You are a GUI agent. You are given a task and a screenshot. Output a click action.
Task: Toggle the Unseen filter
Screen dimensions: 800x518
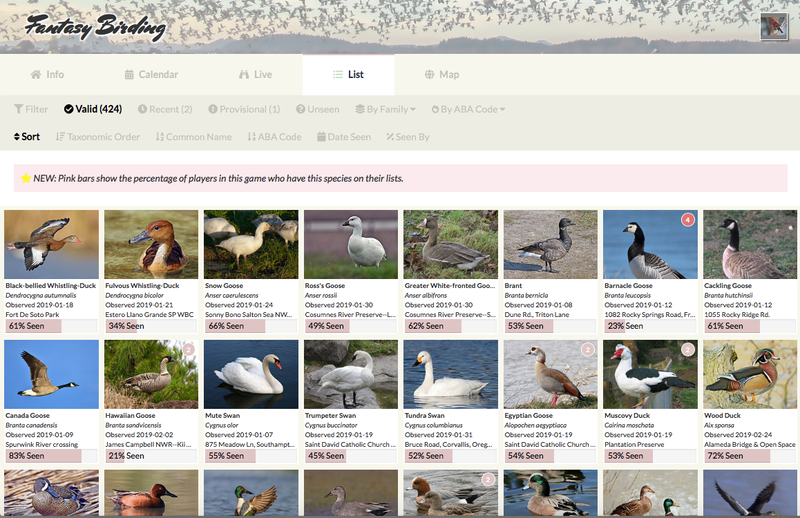317,109
